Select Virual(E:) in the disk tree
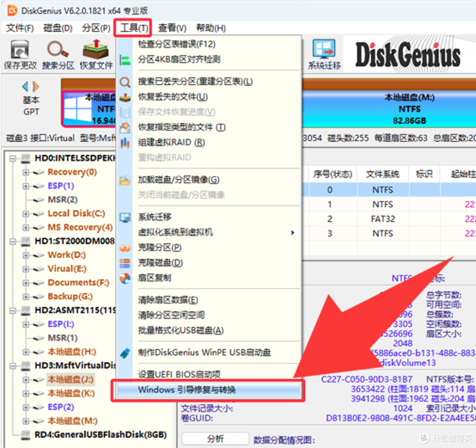The image size is (476, 448). click(x=67, y=269)
